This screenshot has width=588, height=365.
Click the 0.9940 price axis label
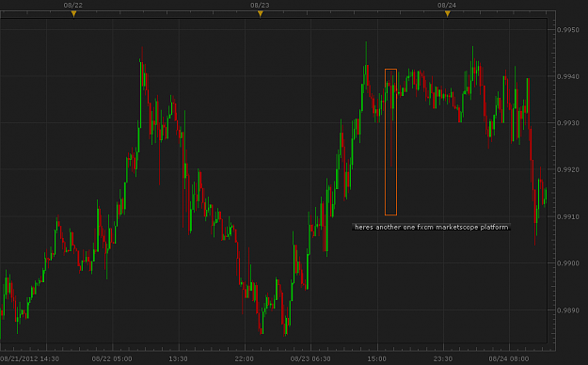567,76
